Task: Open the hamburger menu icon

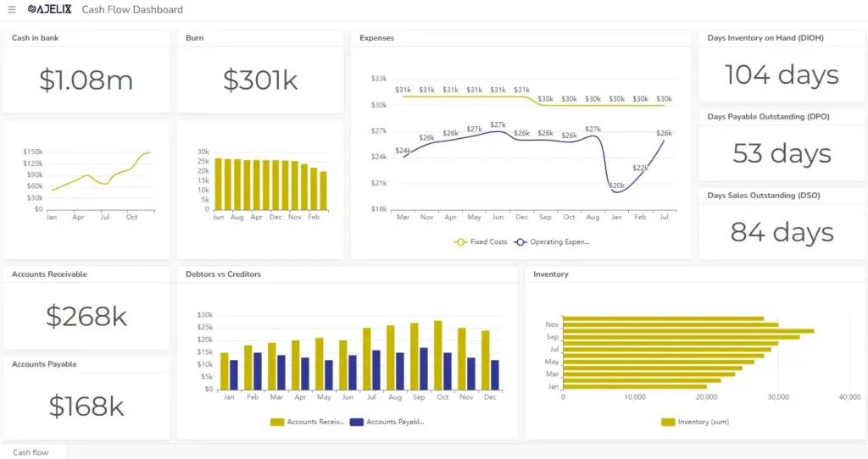Action: pyautogui.click(x=12, y=9)
